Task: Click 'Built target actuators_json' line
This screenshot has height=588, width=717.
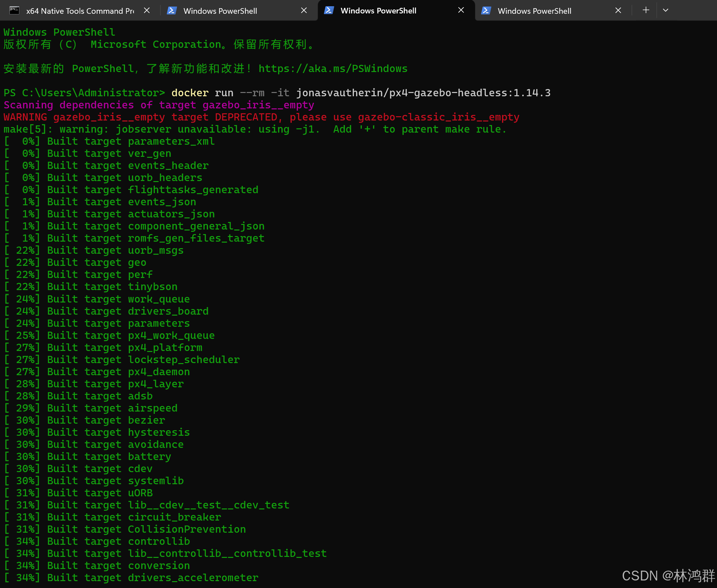Action: tap(109, 214)
